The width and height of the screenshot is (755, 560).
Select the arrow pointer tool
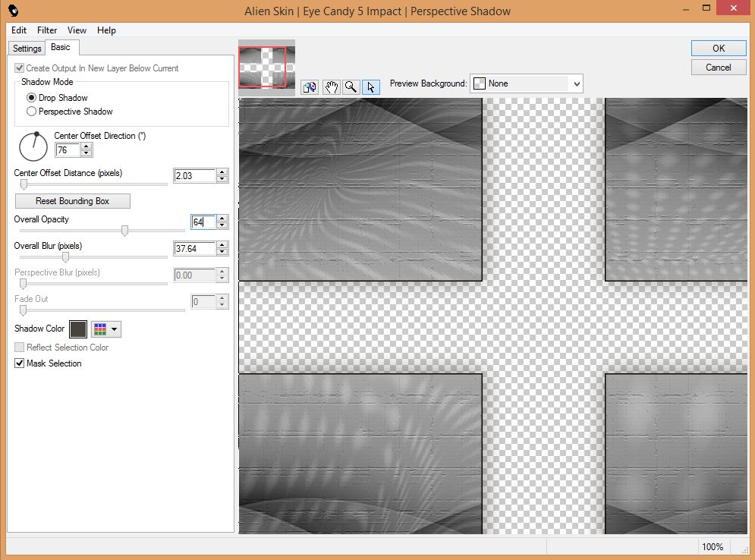tap(371, 87)
